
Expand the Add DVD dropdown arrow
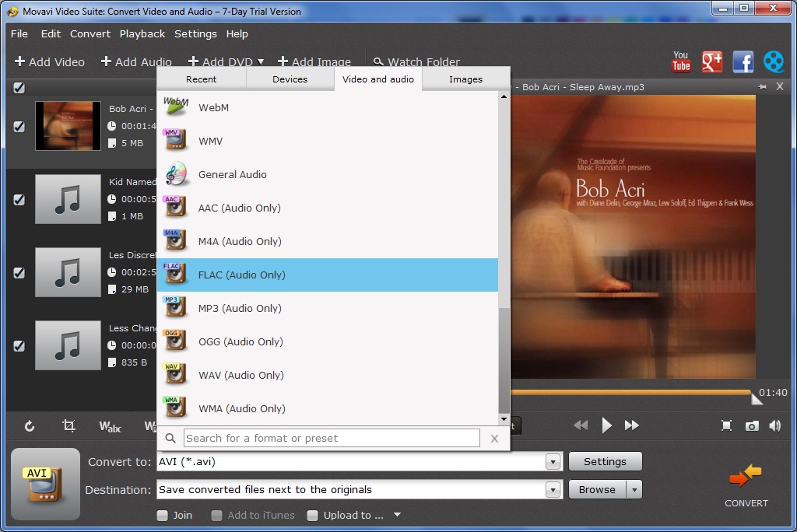[x=261, y=61]
